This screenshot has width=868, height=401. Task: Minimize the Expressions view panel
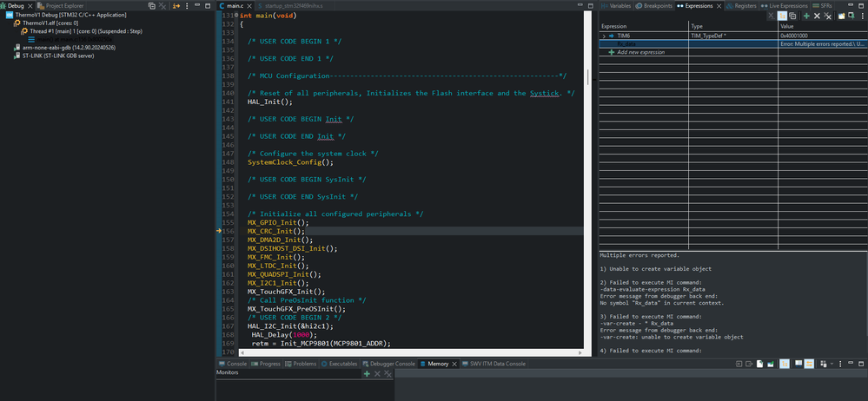point(851,5)
